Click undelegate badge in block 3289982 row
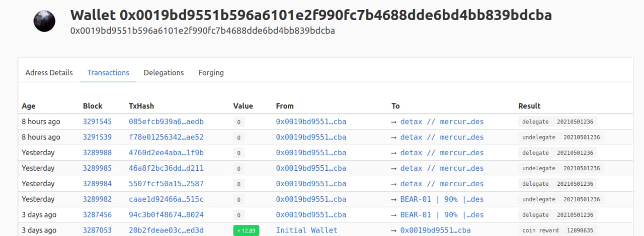 point(539,199)
